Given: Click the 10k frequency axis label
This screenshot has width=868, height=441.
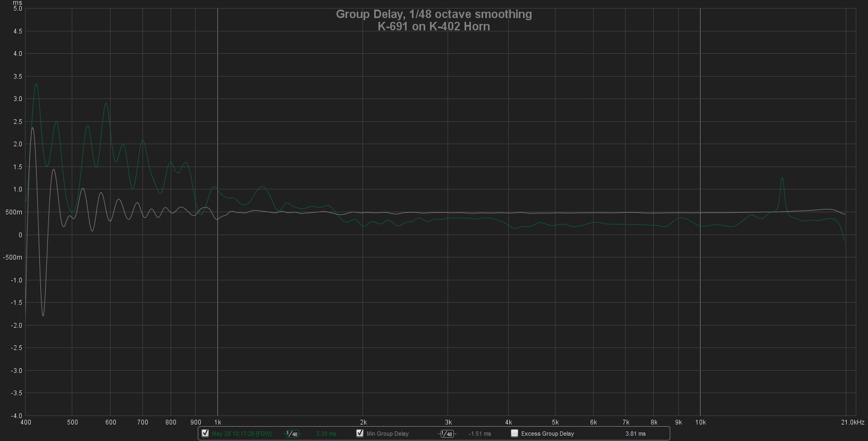Looking at the screenshot, I should click(701, 422).
